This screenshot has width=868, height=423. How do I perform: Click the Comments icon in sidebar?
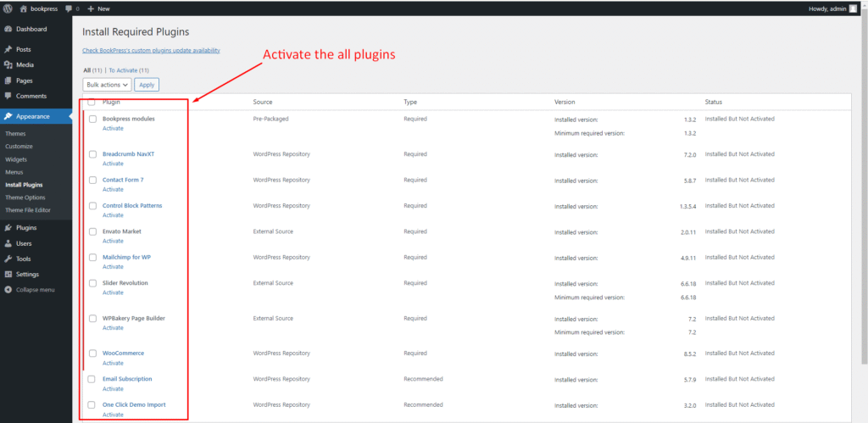point(8,96)
